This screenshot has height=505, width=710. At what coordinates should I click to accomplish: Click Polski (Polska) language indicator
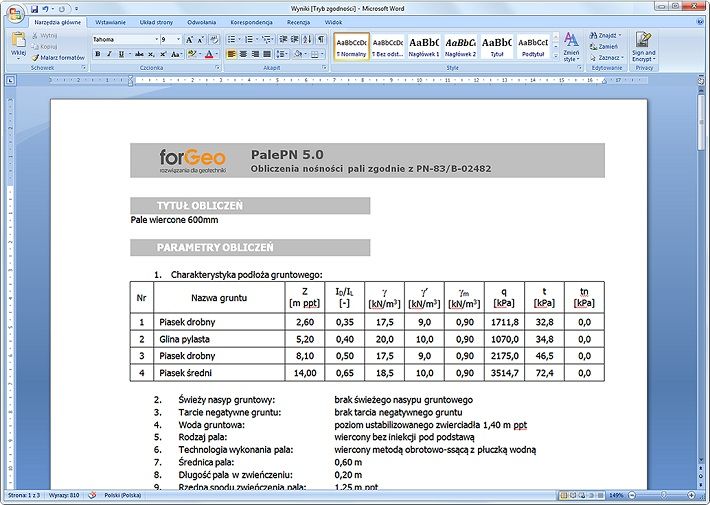coord(122,495)
